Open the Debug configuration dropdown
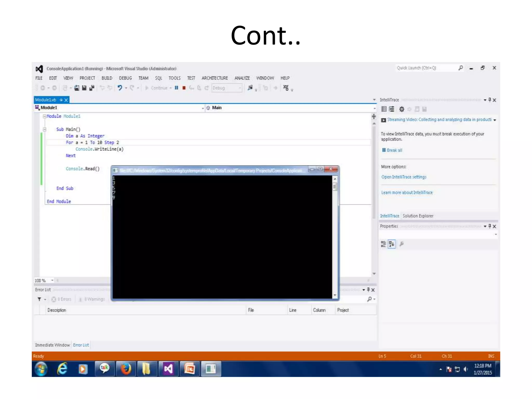 240,88
